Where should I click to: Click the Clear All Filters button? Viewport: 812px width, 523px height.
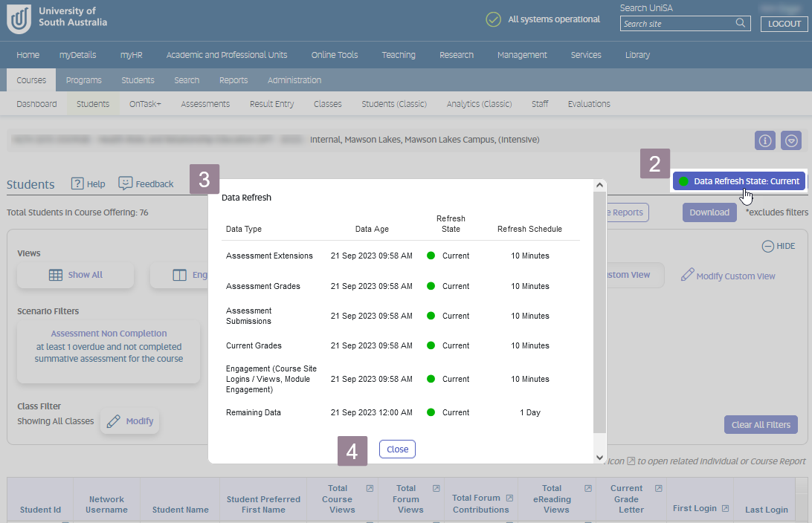(761, 424)
